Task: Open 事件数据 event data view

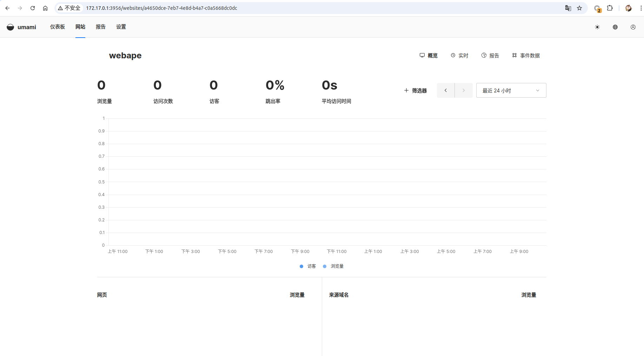Action: pyautogui.click(x=526, y=56)
